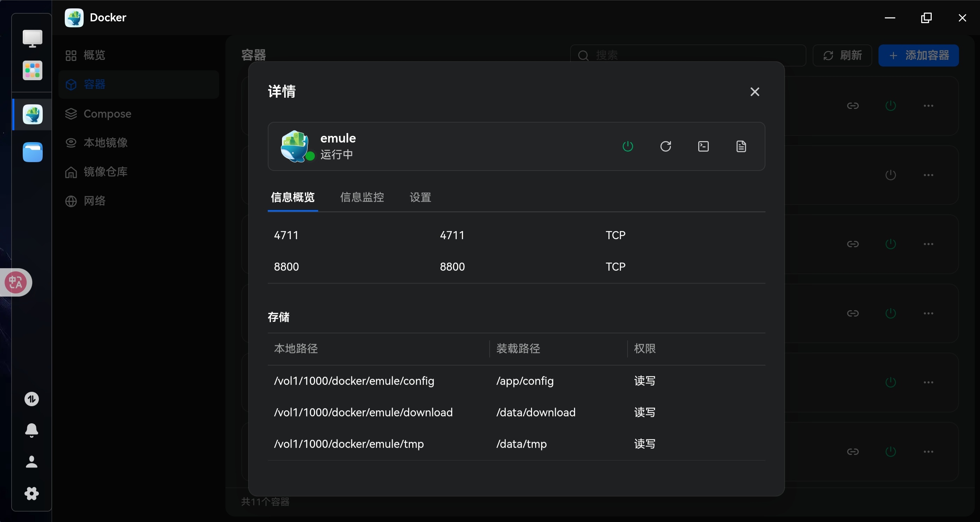The image size is (980, 522).
Task: Open the file manager icon in dock
Action: point(32,152)
